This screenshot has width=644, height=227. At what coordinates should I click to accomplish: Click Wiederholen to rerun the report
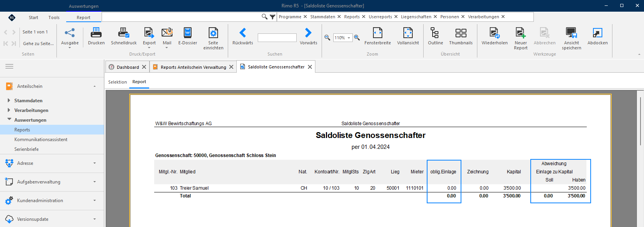pos(494,37)
